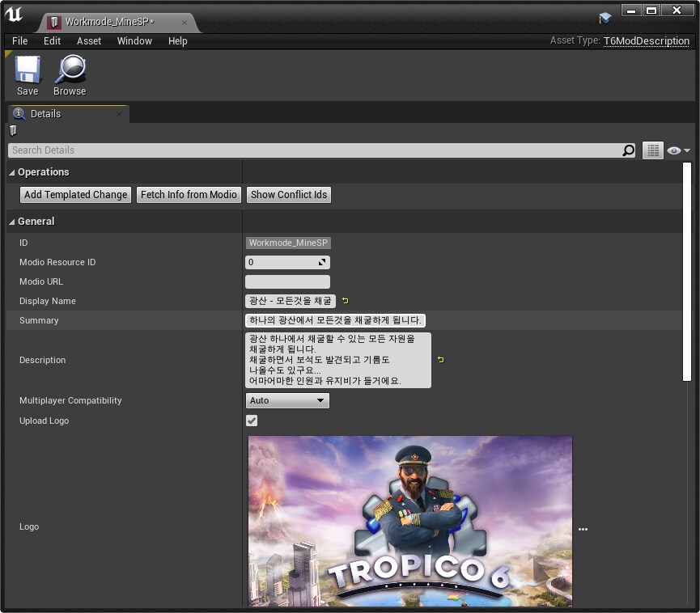Click the Modio Resource ID label
Image resolution: width=700 pixels, height=613 pixels.
click(57, 262)
